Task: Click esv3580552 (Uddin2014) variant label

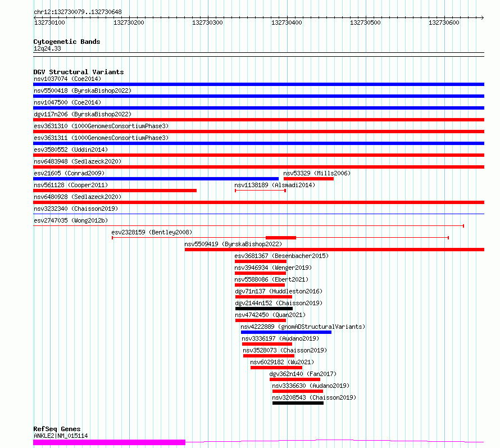Action: click(71, 150)
